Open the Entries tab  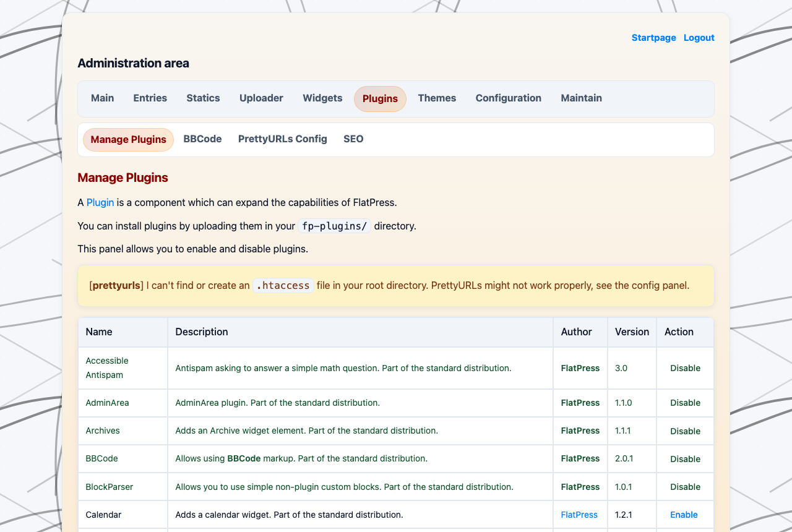150,98
